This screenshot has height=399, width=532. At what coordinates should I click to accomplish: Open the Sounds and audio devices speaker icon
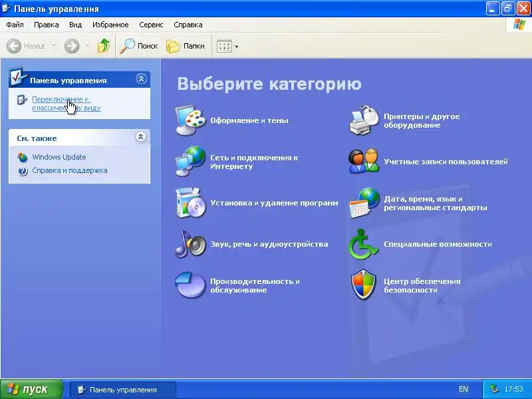pyautogui.click(x=190, y=244)
